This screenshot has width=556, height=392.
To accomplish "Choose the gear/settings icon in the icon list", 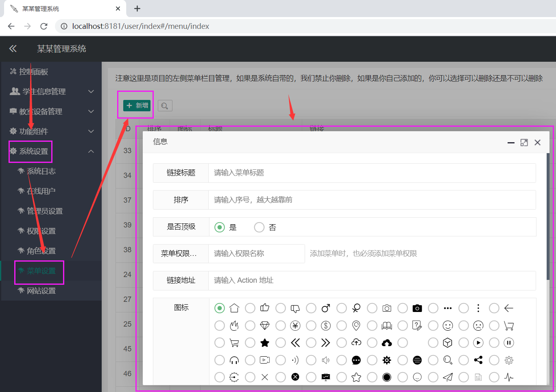I will pyautogui.click(x=372, y=360).
